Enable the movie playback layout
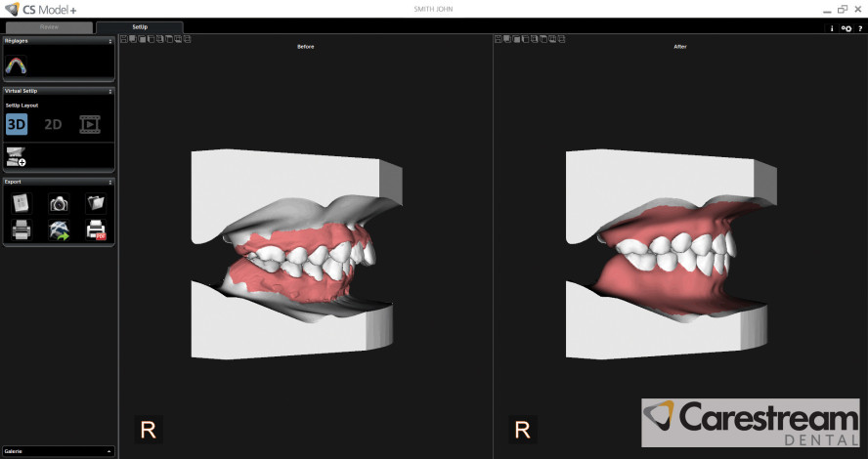Image resolution: width=868 pixels, height=459 pixels. click(90, 124)
